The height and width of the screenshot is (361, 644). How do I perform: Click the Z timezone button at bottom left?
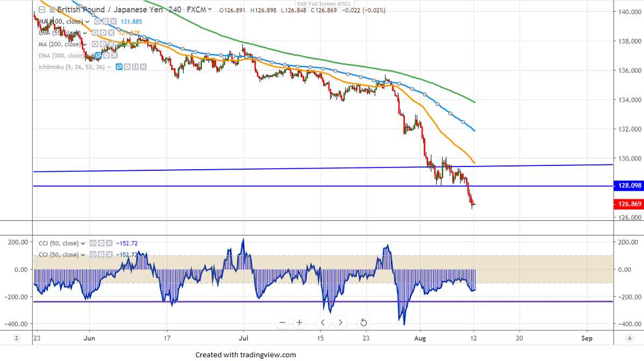click(x=17, y=338)
